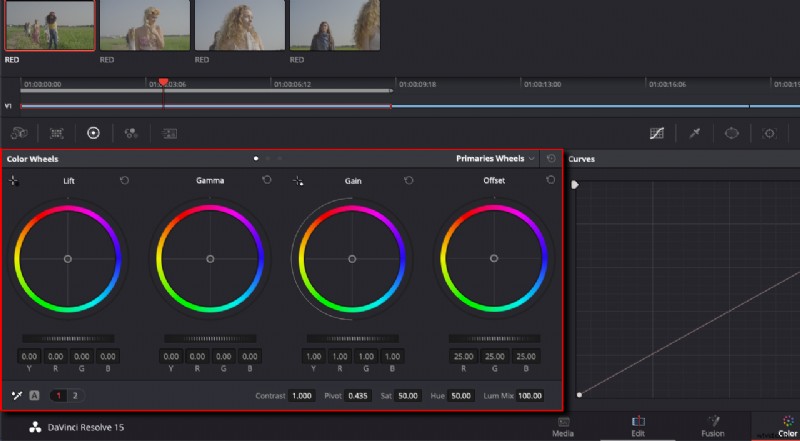The image size is (800, 441).
Task: Select the Qualifier eyedropper icon
Action: (x=694, y=133)
